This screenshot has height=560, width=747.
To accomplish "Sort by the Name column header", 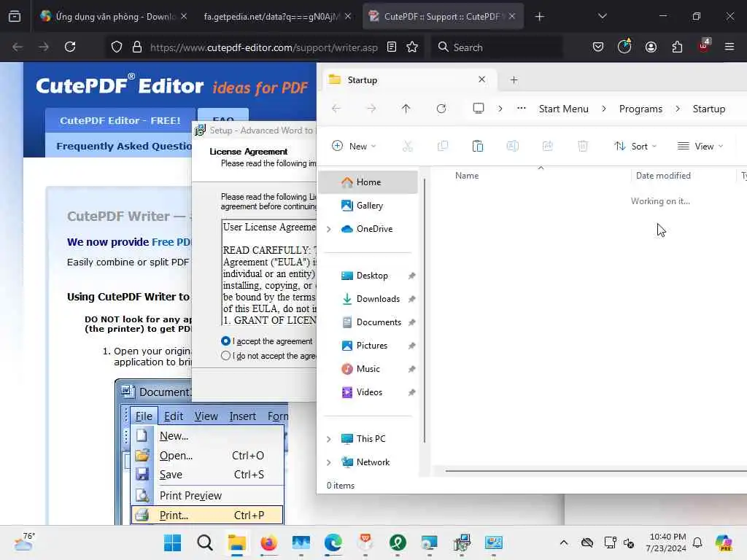I will click(467, 176).
